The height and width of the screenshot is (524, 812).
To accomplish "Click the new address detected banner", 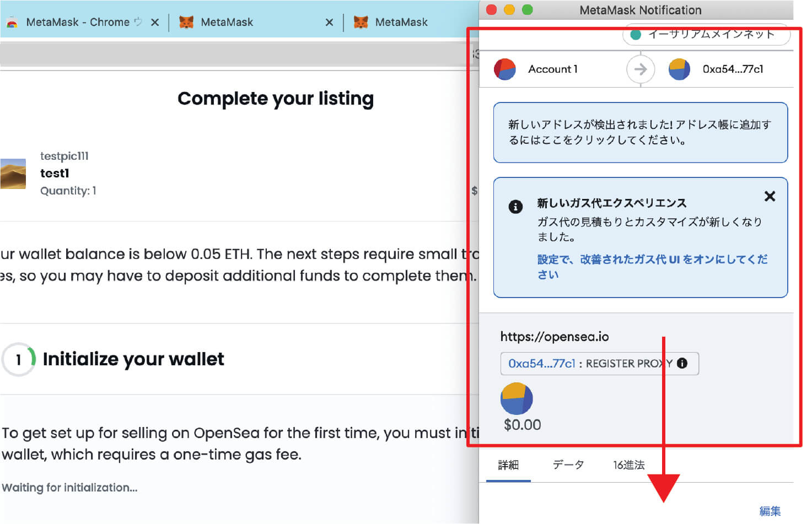I will tap(639, 132).
